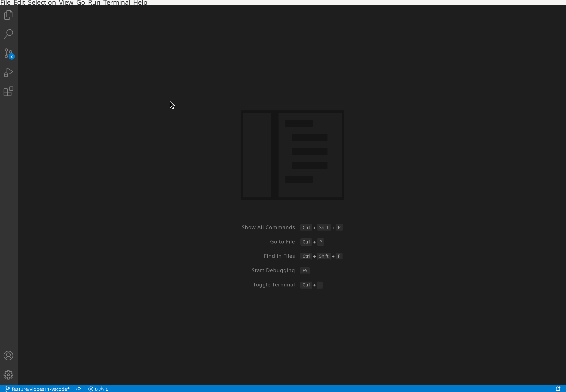This screenshot has height=392, width=566.
Task: Open the Extensions view icon
Action: [8, 91]
